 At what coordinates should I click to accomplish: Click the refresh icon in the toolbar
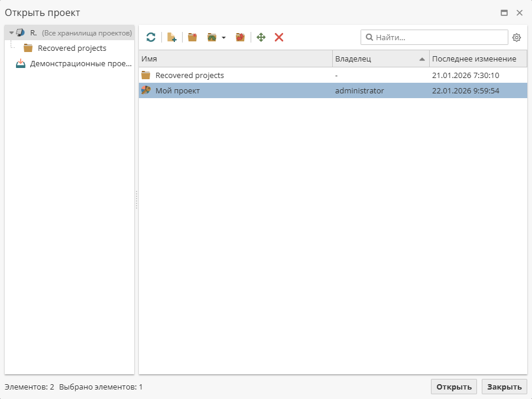151,37
